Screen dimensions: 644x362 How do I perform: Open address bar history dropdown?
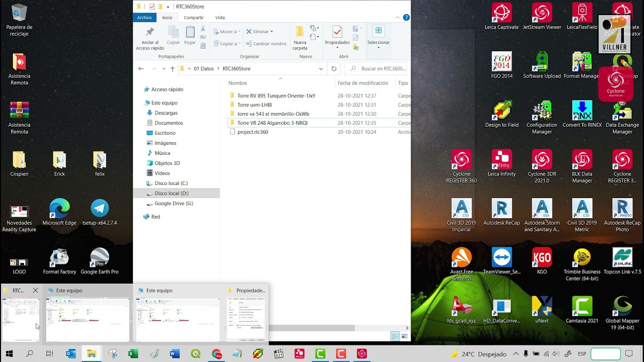coord(320,69)
